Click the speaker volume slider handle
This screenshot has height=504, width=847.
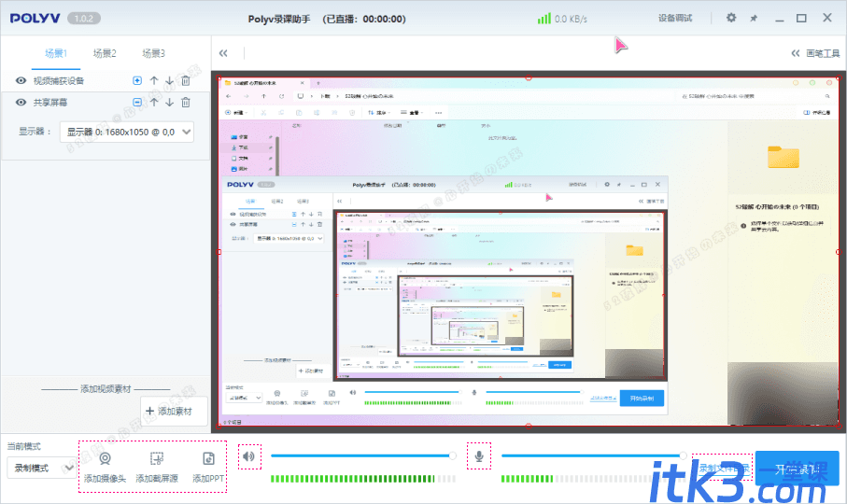click(453, 456)
